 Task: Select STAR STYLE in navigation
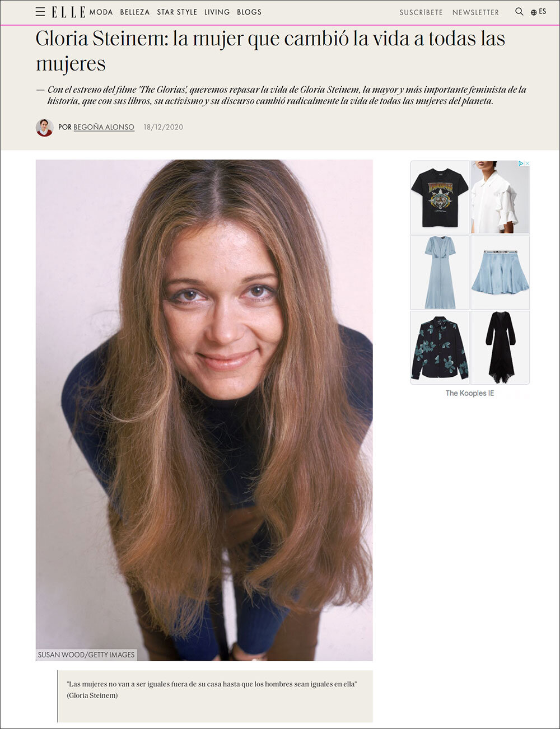click(x=177, y=12)
